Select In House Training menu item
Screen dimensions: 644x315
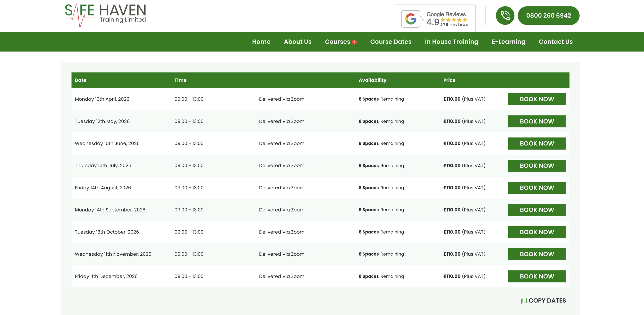[x=451, y=42]
